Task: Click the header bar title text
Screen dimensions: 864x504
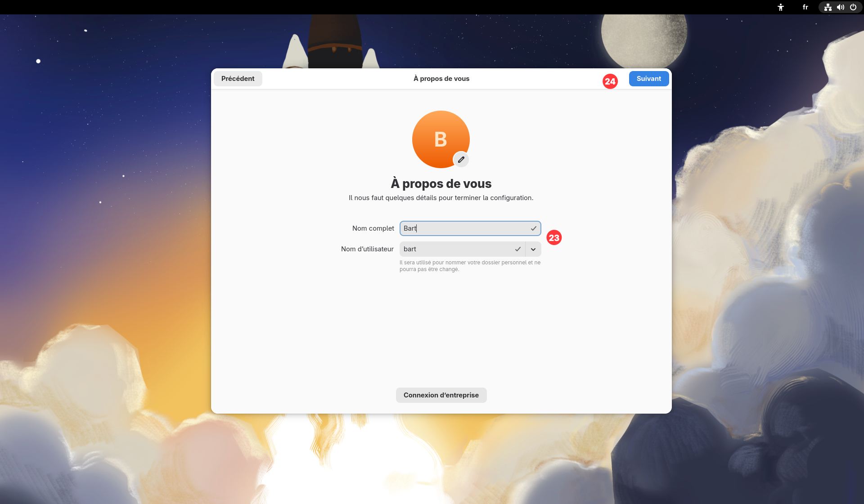Action: [x=441, y=79]
